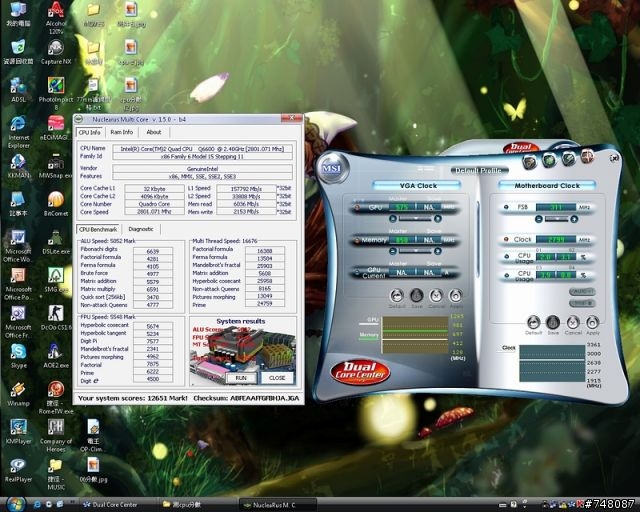Increase VGA Memory clock with the plus button

[x=438, y=251]
